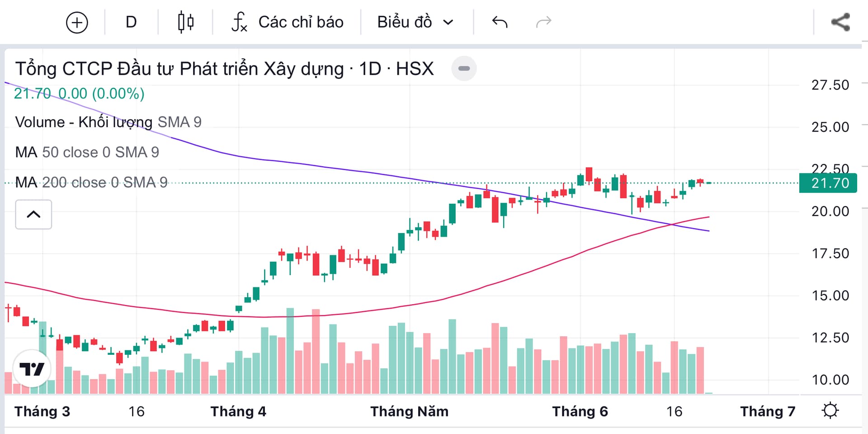Share the chart
The width and height of the screenshot is (868, 434).
840,22
